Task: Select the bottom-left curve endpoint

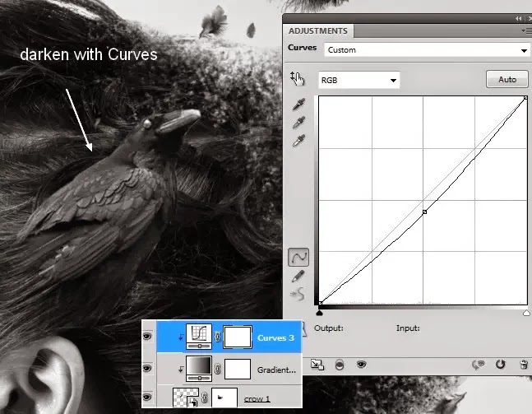Action: [321, 303]
